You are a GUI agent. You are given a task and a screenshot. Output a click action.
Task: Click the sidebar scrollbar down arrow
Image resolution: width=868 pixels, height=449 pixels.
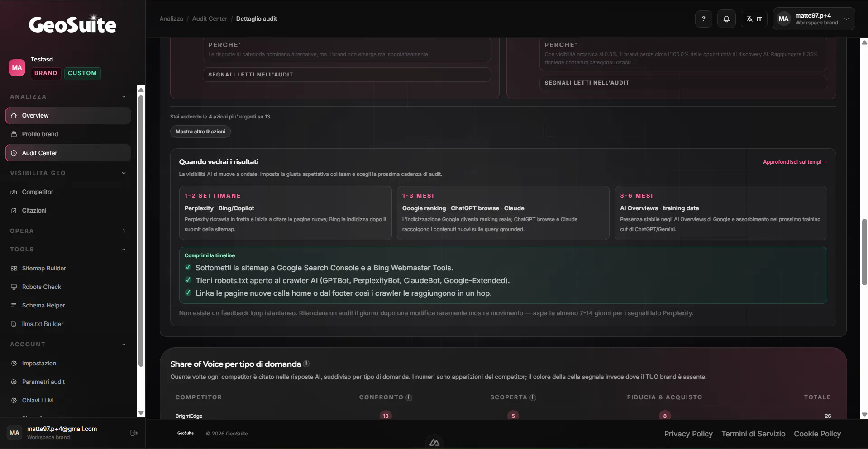pyautogui.click(x=141, y=412)
